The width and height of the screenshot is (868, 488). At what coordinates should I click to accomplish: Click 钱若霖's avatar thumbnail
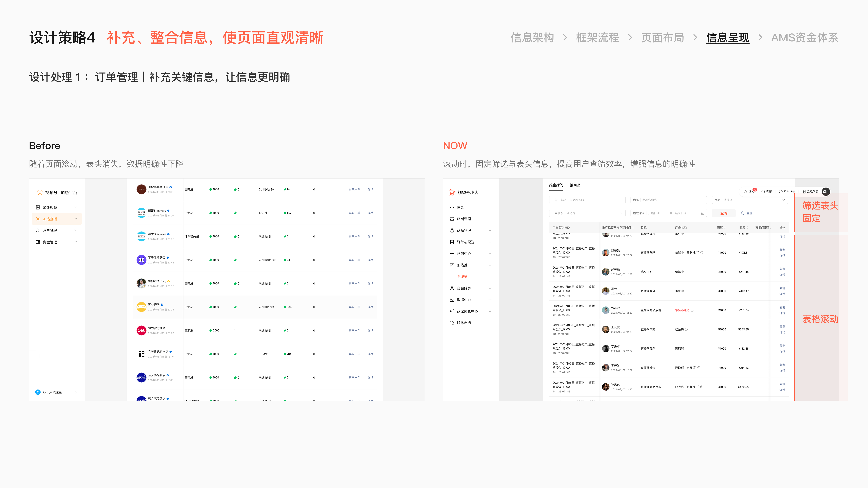[605, 310]
